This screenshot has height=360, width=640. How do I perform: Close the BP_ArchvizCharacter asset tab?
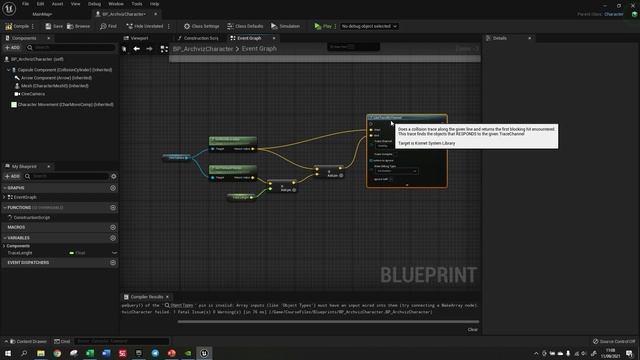point(156,14)
